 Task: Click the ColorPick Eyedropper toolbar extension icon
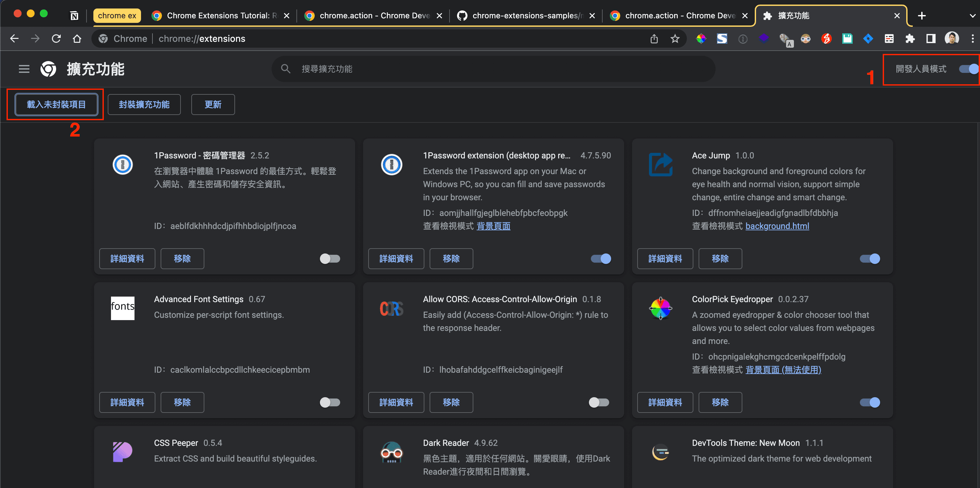click(701, 39)
